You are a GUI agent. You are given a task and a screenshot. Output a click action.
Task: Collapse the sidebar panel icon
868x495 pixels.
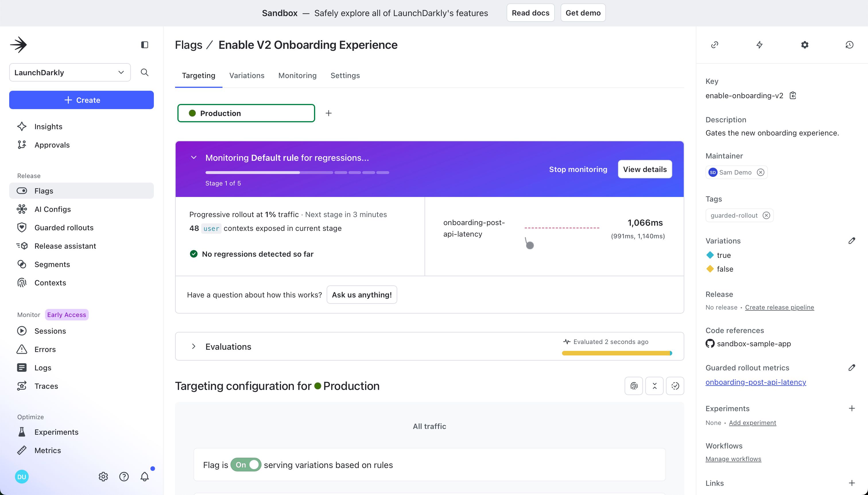[x=144, y=45]
